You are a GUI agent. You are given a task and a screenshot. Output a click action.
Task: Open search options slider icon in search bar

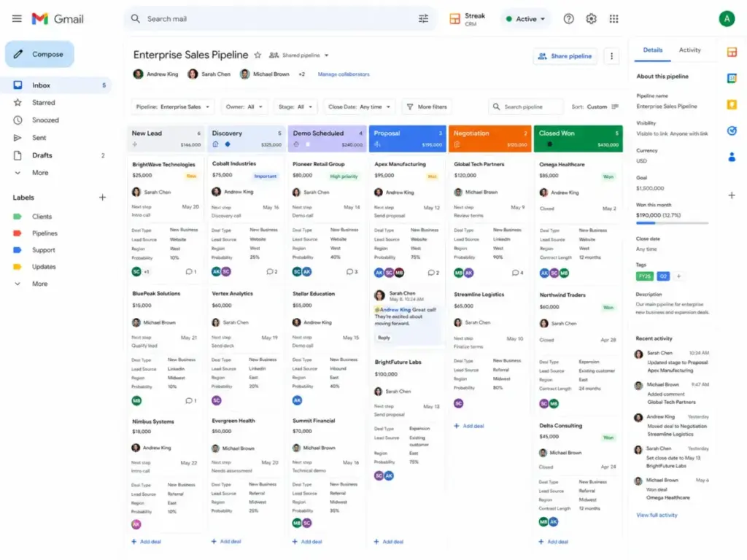[423, 18]
